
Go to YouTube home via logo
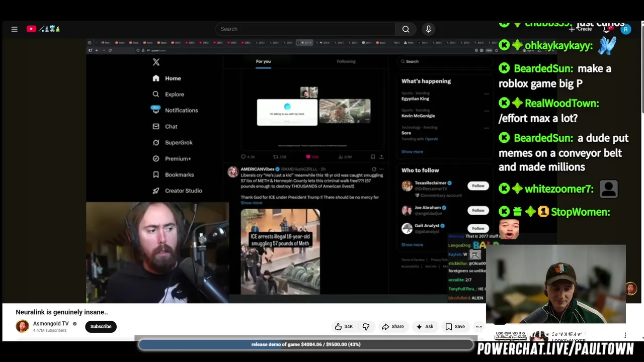43,29
